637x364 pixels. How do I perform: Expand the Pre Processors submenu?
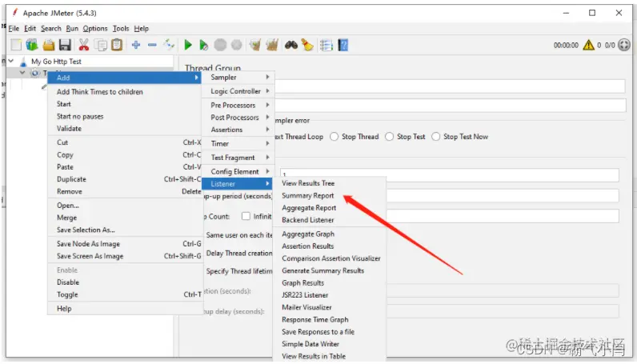pos(238,106)
